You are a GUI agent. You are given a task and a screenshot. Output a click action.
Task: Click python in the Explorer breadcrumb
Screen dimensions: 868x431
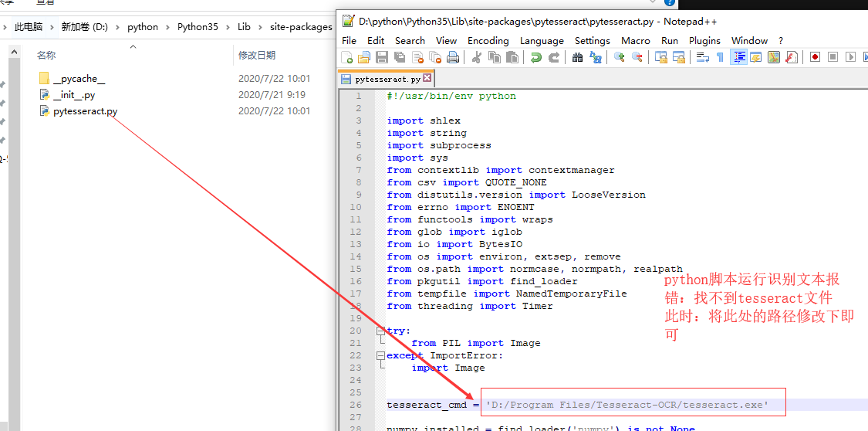tap(143, 27)
